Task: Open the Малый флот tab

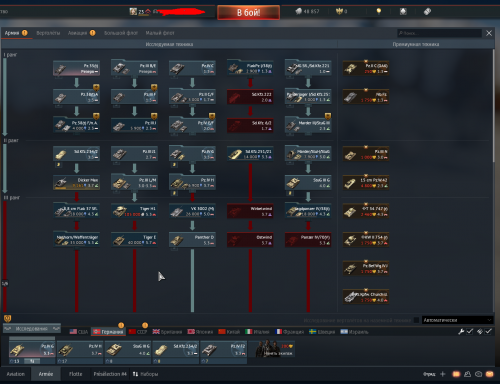Action: pos(160,33)
